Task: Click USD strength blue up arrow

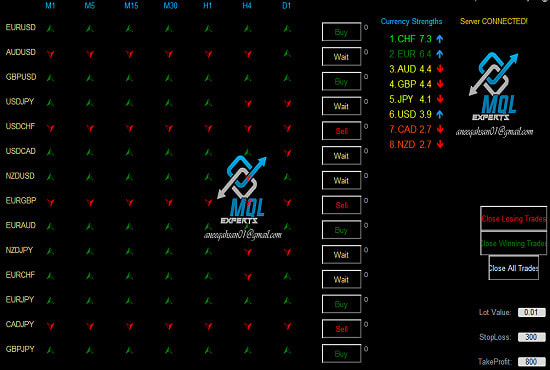Action: point(440,114)
